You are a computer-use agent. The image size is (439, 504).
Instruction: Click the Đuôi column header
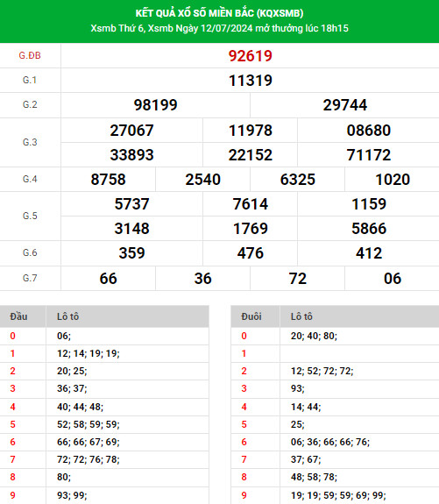click(251, 316)
